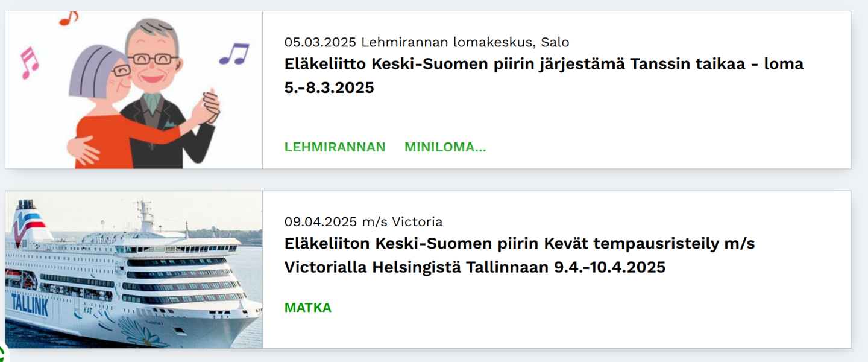Click the orange music note above couple
This screenshot has height=362, width=868.
[69, 18]
